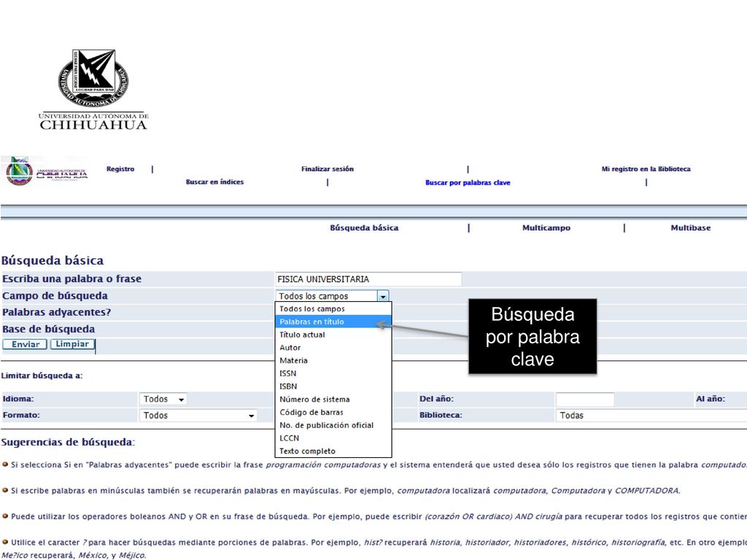Go to Buscar en índices
The image size is (747, 560).
pos(214,182)
